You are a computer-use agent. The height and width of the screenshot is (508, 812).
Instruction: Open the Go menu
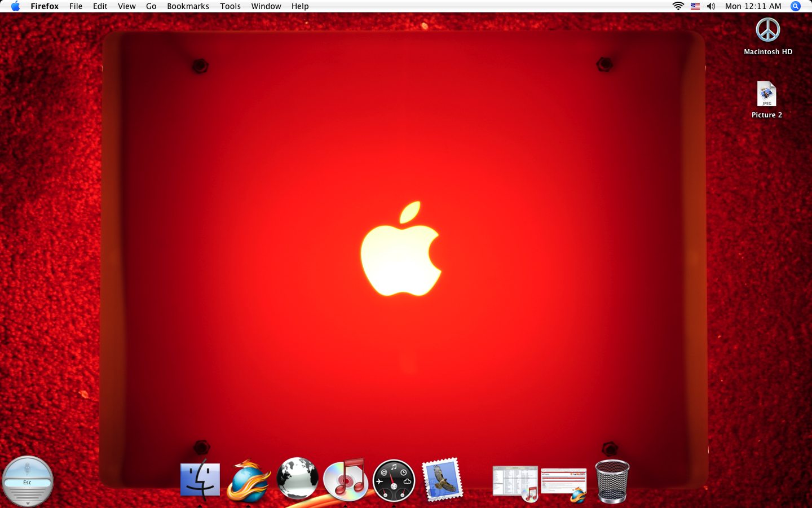151,6
